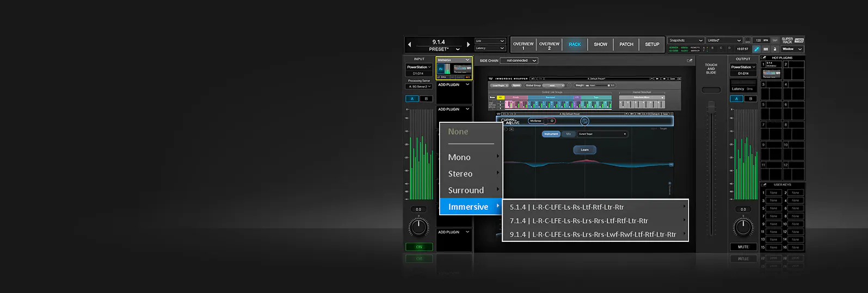The image size is (868, 293).
Task: Select output state B
Action: coord(750,99)
